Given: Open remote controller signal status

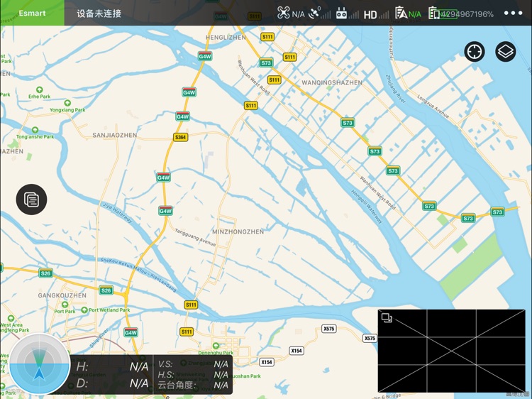Looking at the screenshot, I should point(347,13).
